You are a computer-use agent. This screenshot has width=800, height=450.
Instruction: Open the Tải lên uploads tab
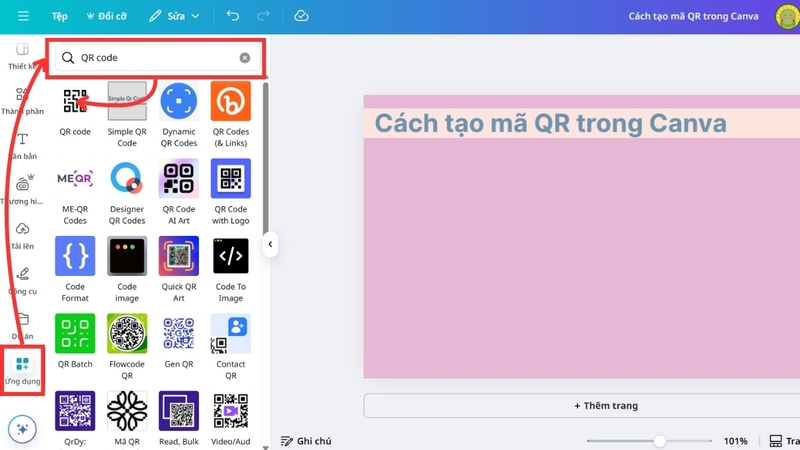coord(22,236)
